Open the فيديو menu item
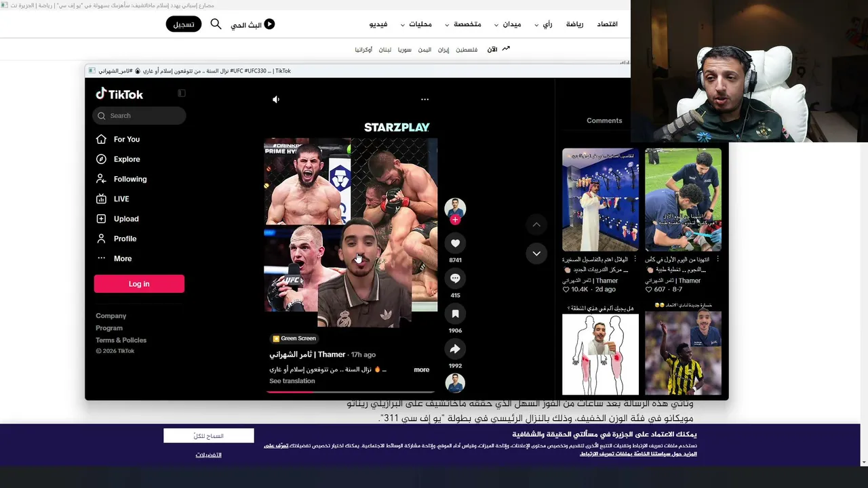The image size is (868, 488). pyautogui.click(x=378, y=24)
